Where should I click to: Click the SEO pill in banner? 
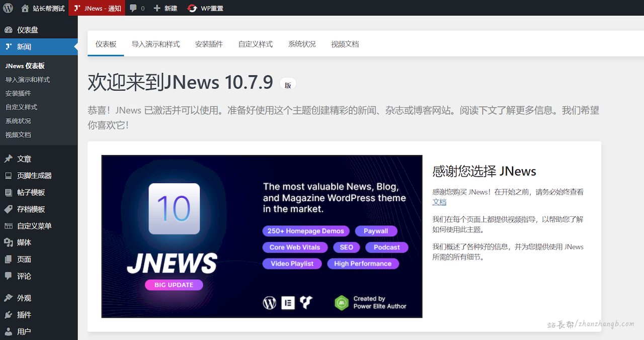click(346, 247)
